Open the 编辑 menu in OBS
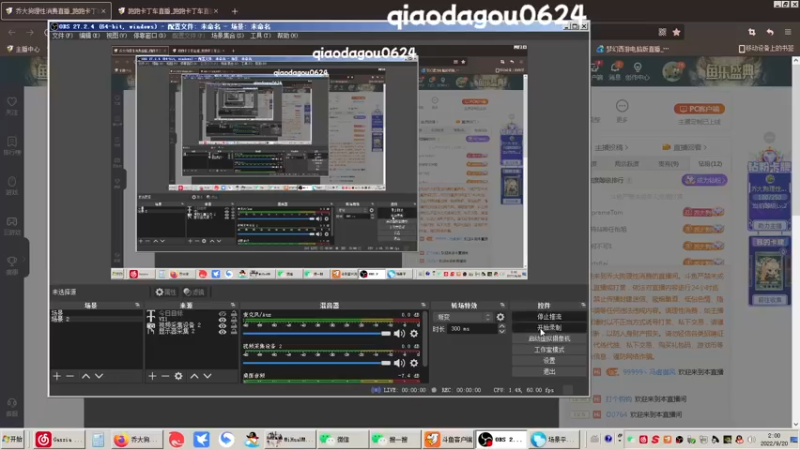The width and height of the screenshot is (800, 450). click(x=89, y=36)
